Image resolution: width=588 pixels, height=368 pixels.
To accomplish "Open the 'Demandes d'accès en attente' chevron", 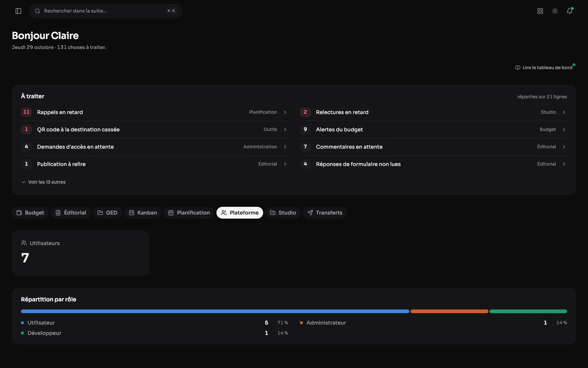I will point(285,147).
